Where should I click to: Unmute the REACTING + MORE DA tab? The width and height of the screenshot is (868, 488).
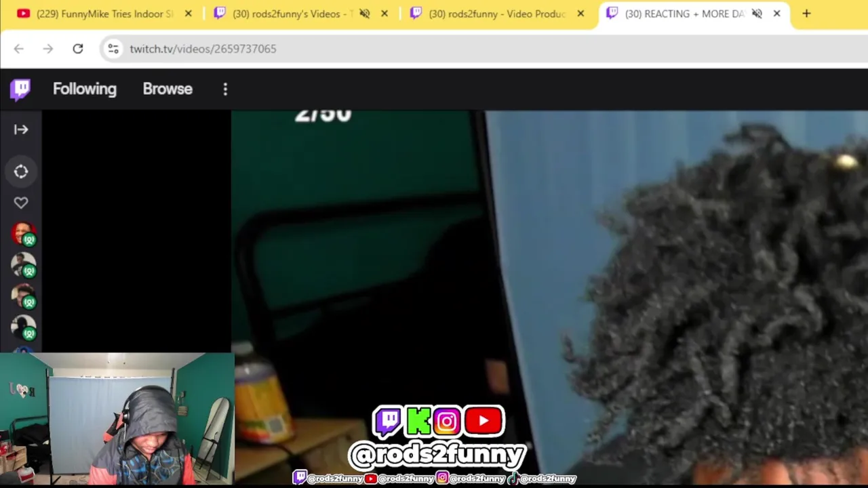pos(757,14)
